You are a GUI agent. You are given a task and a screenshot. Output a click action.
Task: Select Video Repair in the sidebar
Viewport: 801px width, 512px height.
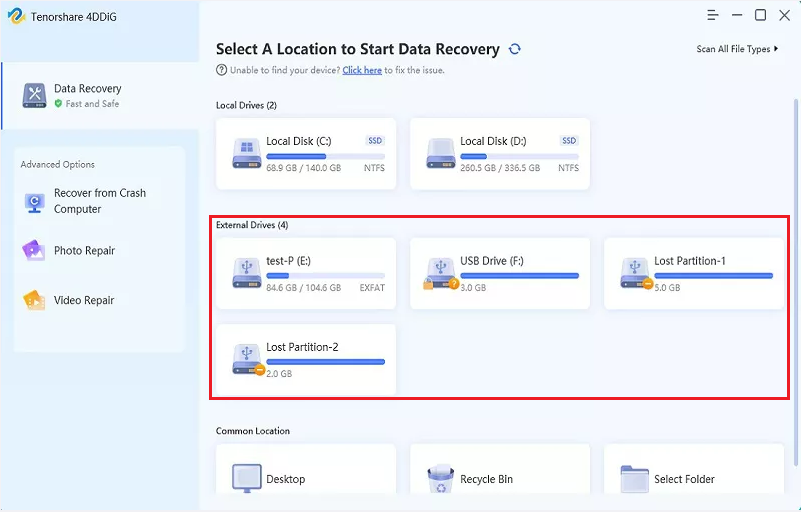pos(84,301)
